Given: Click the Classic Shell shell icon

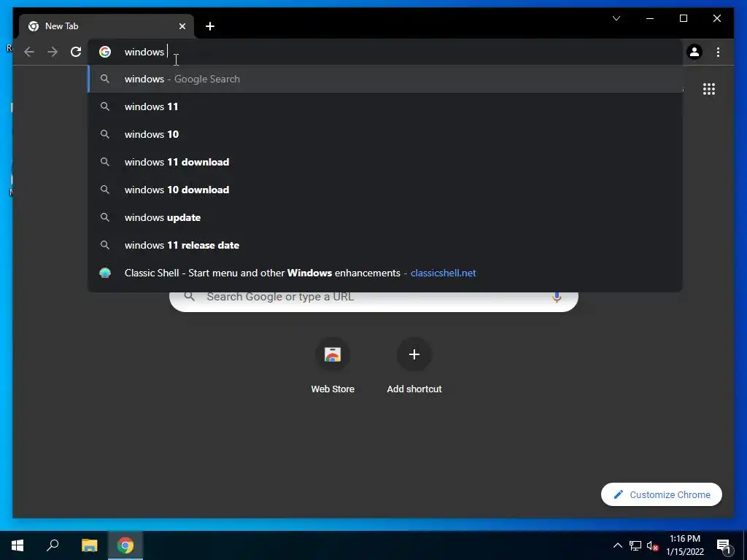Looking at the screenshot, I should point(105,273).
